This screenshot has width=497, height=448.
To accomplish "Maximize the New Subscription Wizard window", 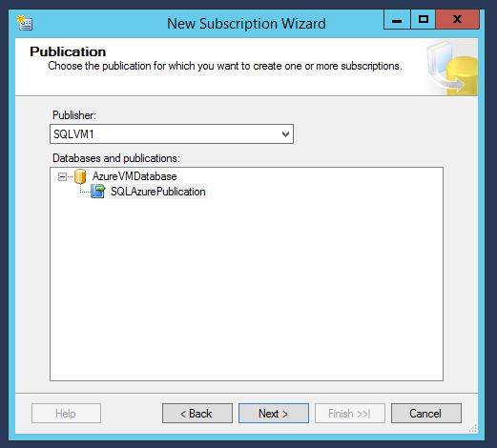I will [424, 20].
